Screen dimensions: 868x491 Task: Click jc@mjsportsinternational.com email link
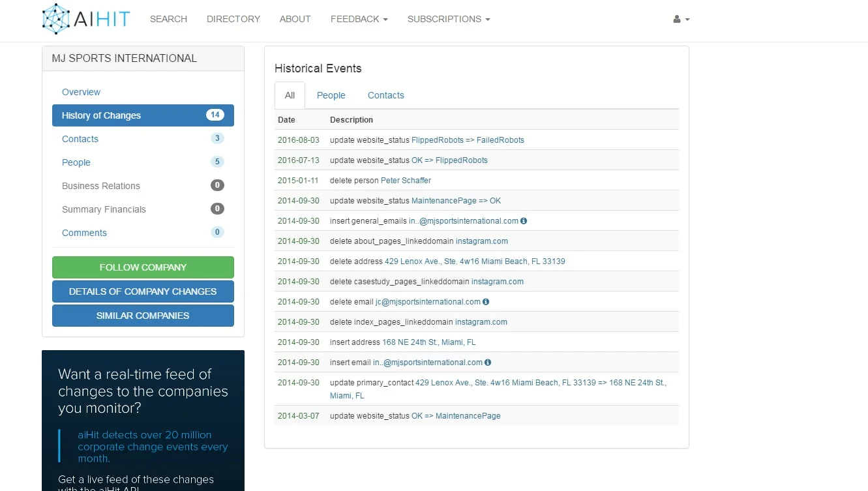428,302
